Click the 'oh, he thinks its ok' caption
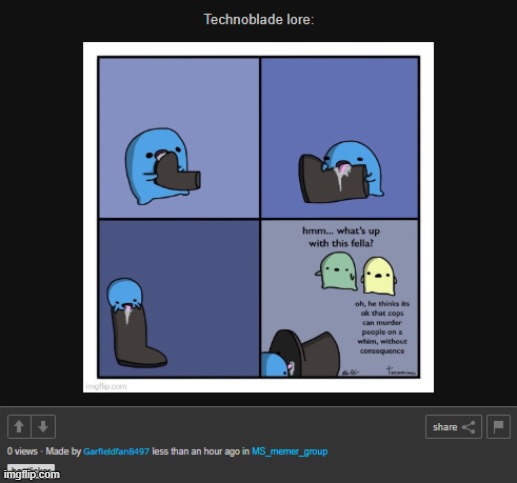 click(382, 327)
